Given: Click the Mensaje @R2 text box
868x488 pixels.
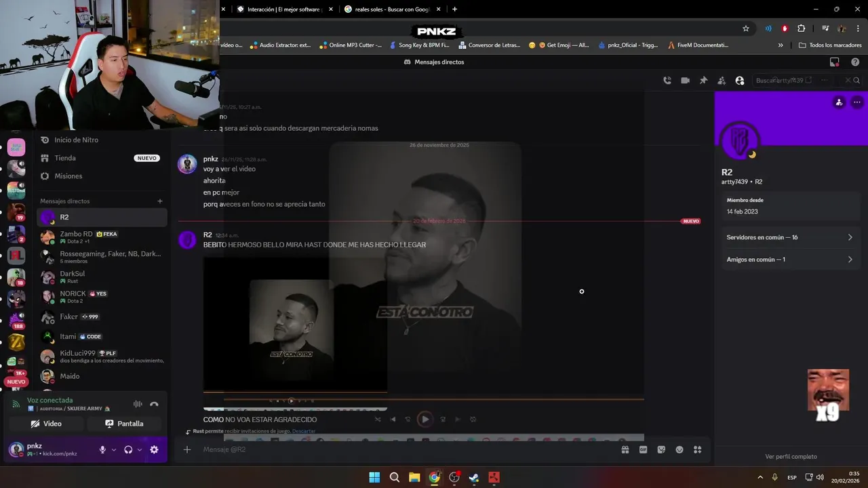Looking at the screenshot, I should point(407,449).
